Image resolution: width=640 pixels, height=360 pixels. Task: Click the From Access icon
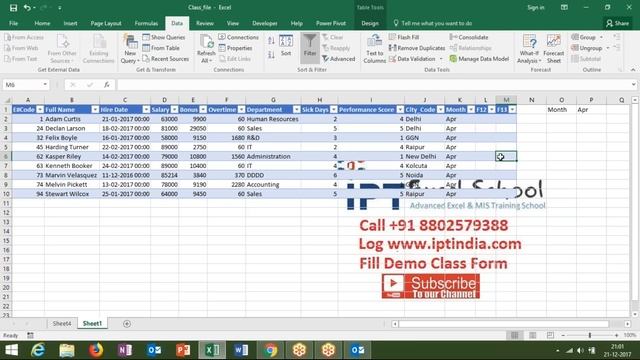point(7,37)
